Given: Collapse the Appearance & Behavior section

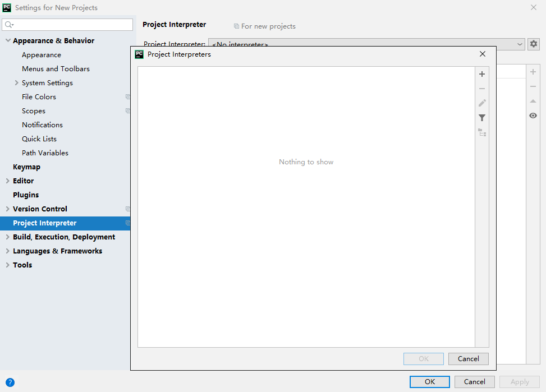Looking at the screenshot, I should [x=8, y=40].
